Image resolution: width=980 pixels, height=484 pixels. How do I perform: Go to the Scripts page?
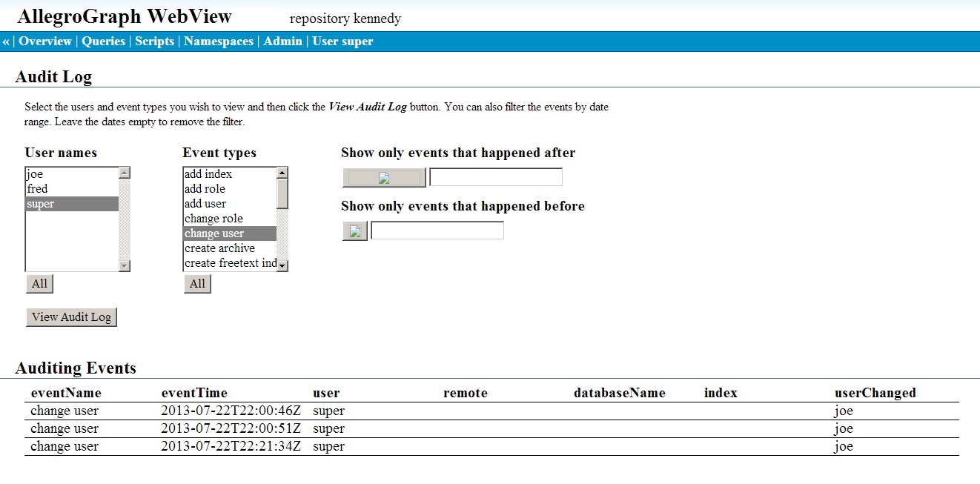point(154,42)
